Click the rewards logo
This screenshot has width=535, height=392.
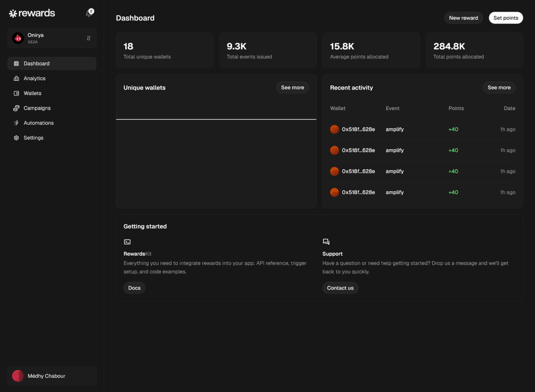[32, 13]
